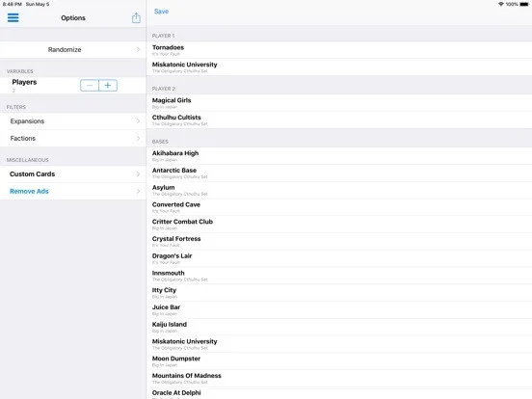
Task: Click the Save button
Action: point(161,12)
